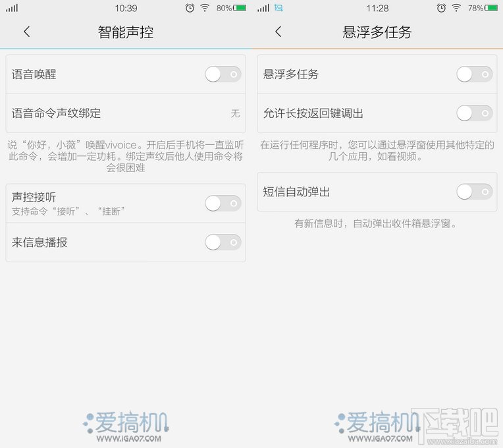Image resolution: width=503 pixels, height=448 pixels.
Task: Turn on 短信自动弹出 switch
Action: [x=475, y=192]
